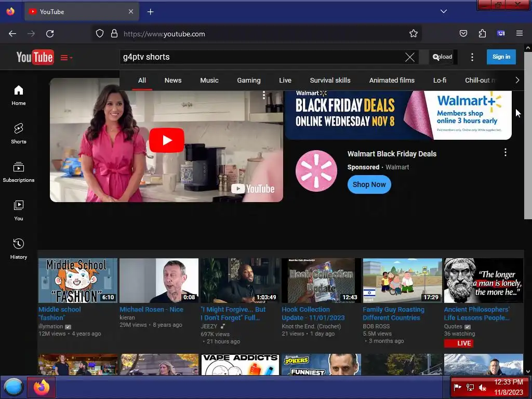
Task: Click the Michael Rosen - Nice title link
Action: point(151,310)
